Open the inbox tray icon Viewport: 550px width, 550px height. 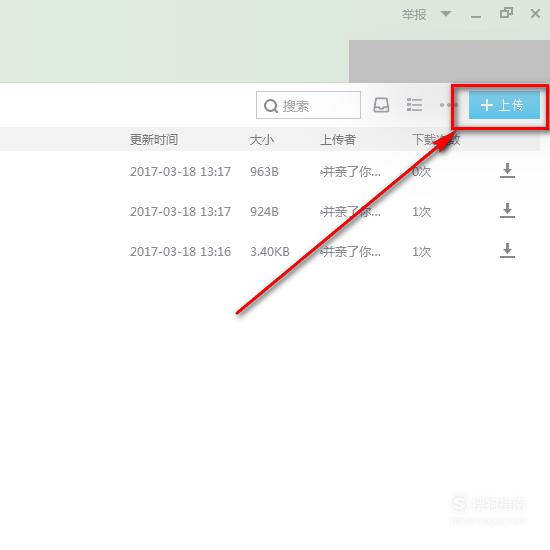(x=381, y=105)
